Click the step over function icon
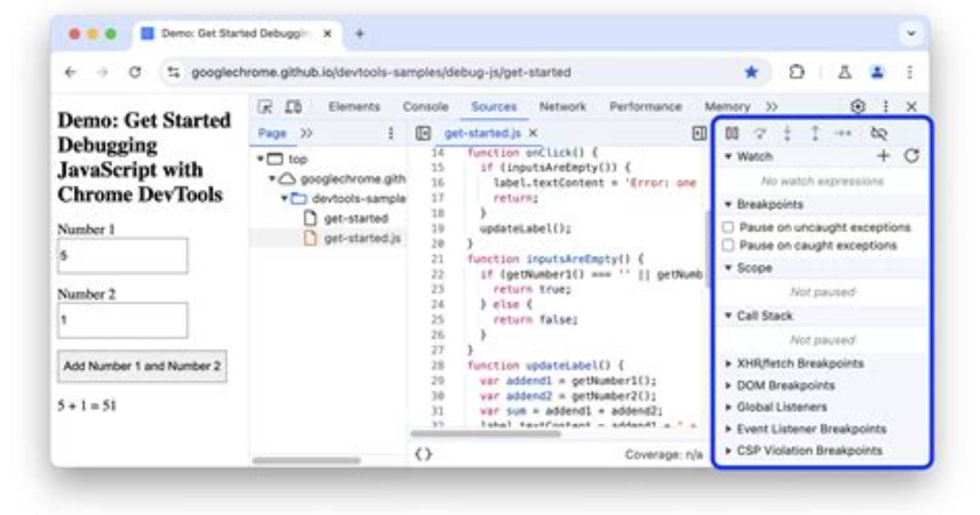The height and width of the screenshot is (515, 980). [760, 134]
